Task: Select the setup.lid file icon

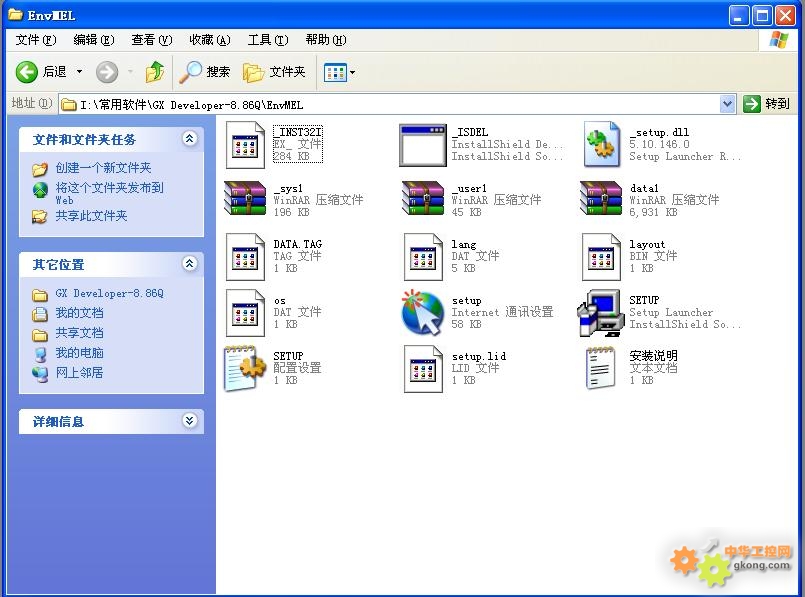Action: 423,369
